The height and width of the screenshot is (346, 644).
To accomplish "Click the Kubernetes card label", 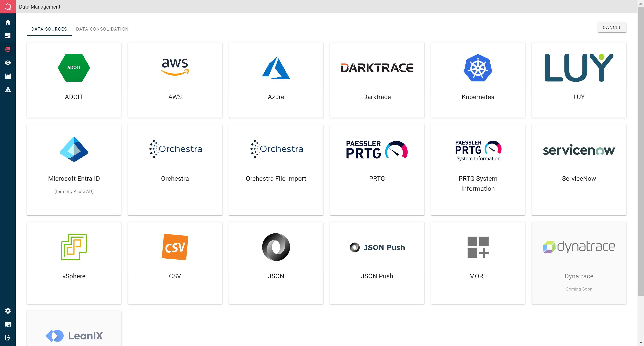I will 478,97.
